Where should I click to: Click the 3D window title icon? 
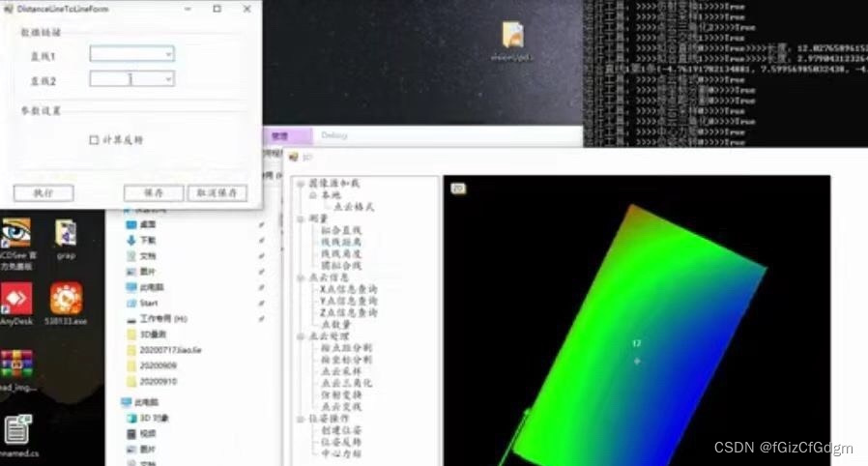pos(293,158)
